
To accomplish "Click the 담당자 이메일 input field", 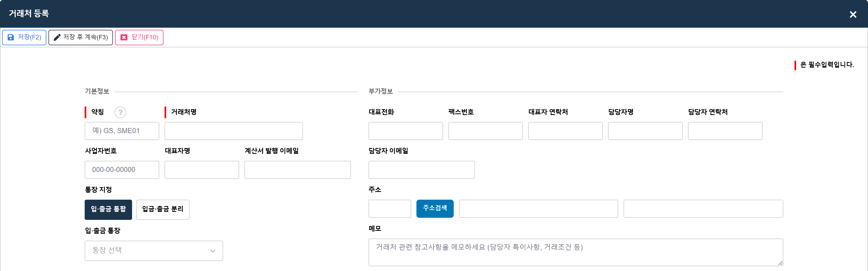I will click(x=421, y=170).
